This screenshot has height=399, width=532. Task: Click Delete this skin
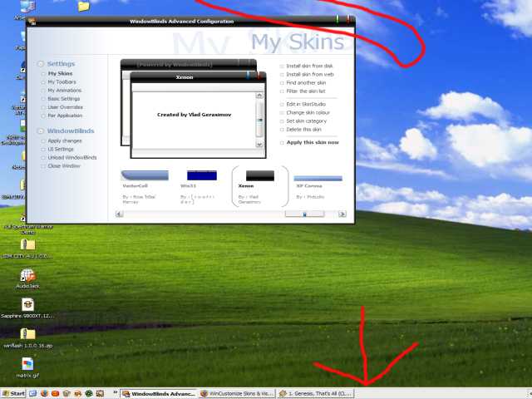(303, 130)
